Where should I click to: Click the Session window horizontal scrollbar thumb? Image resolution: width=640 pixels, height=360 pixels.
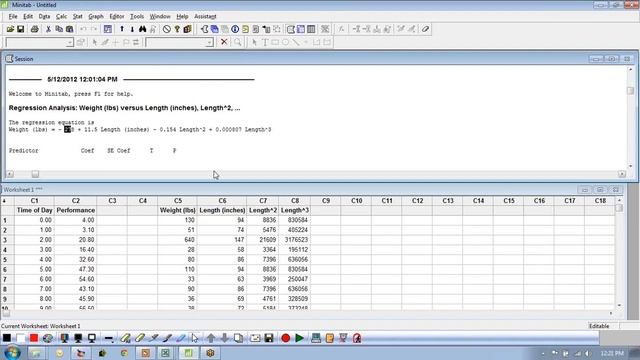35,174
